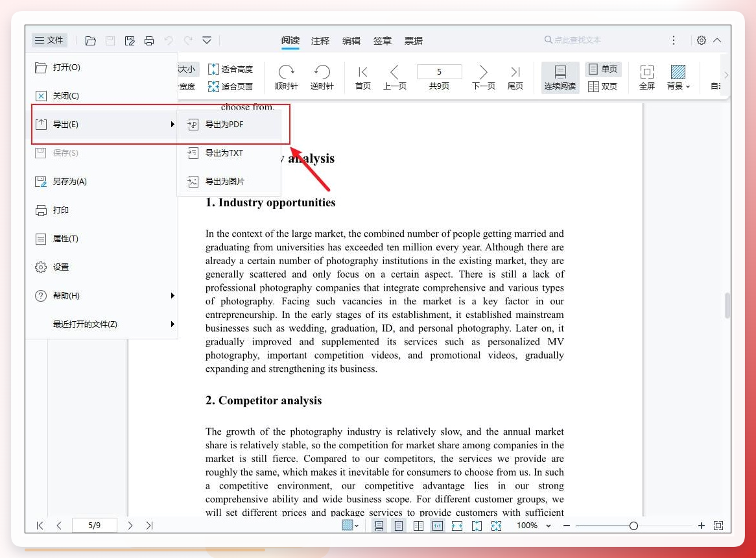Choose 导出为TXT from the submenu
The image size is (756, 558).
pos(229,153)
